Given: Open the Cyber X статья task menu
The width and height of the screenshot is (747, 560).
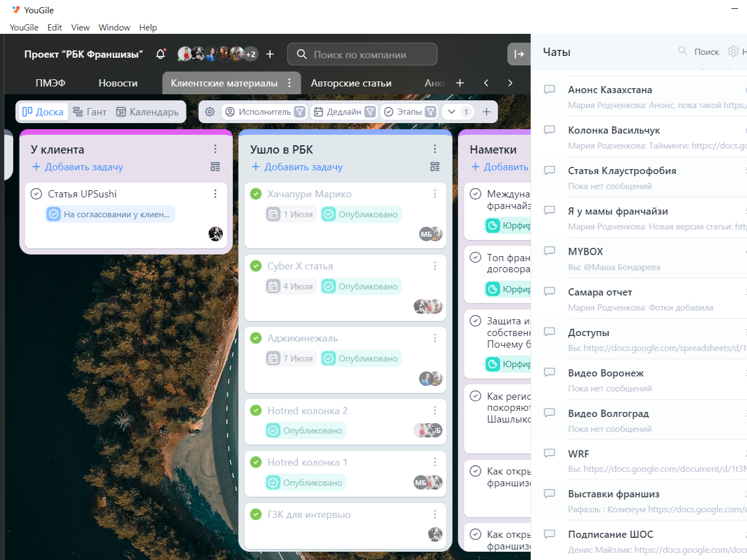Looking at the screenshot, I should [x=435, y=266].
